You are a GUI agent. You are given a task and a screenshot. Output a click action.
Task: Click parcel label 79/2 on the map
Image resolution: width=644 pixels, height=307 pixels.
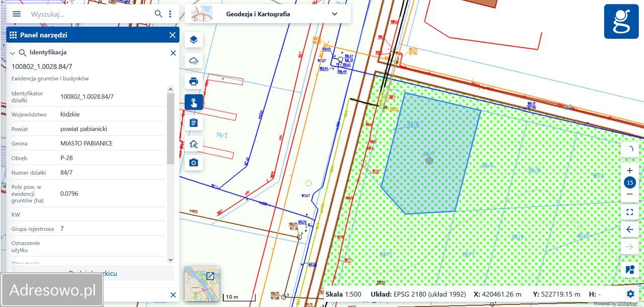tap(222, 135)
